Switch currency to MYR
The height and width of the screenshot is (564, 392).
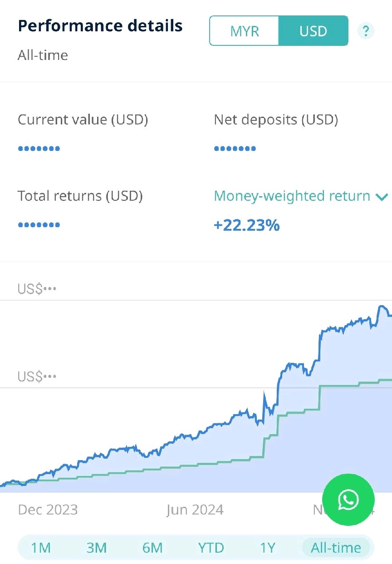click(x=245, y=31)
